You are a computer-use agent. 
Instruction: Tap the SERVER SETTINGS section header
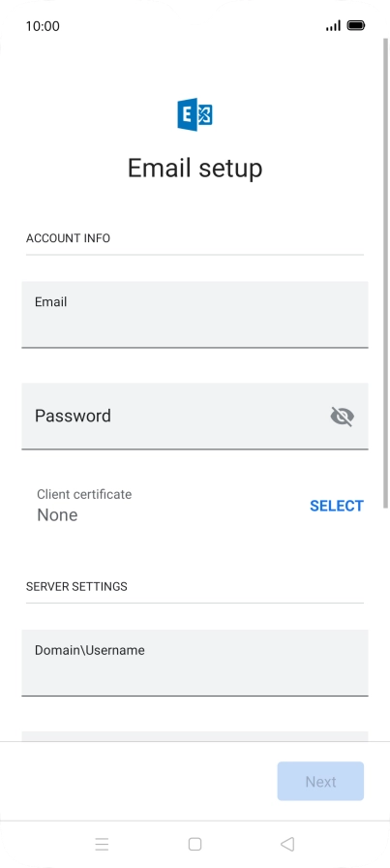(76, 586)
